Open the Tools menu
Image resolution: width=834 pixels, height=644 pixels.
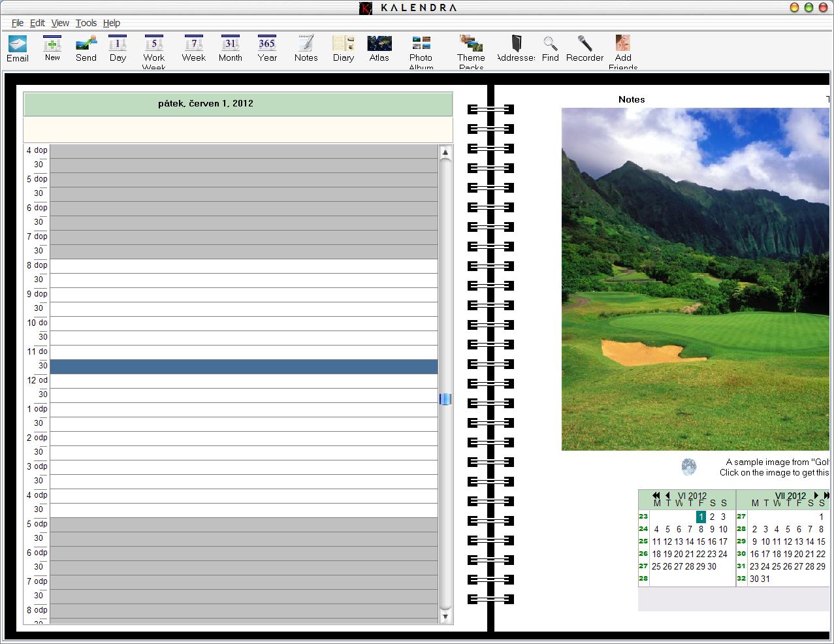point(86,23)
